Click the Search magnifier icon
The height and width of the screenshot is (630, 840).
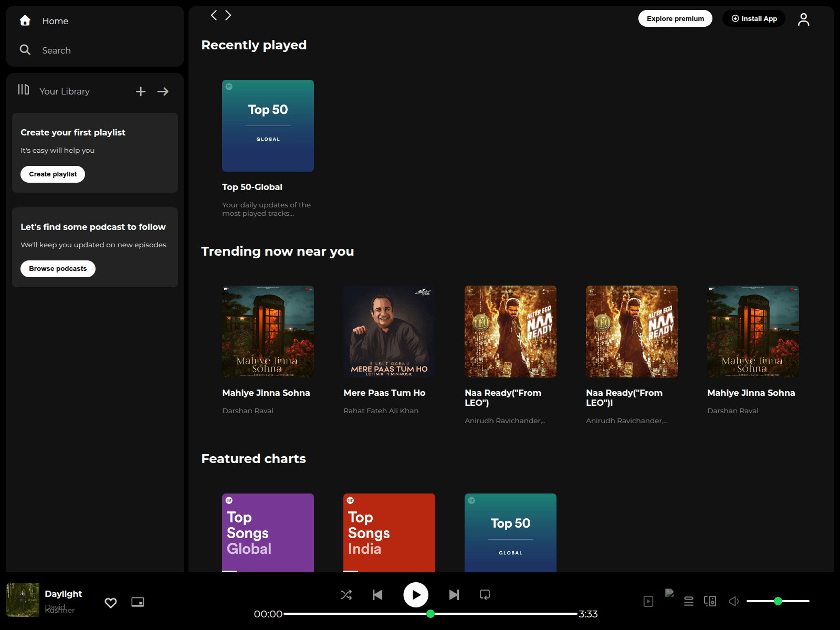(25, 50)
